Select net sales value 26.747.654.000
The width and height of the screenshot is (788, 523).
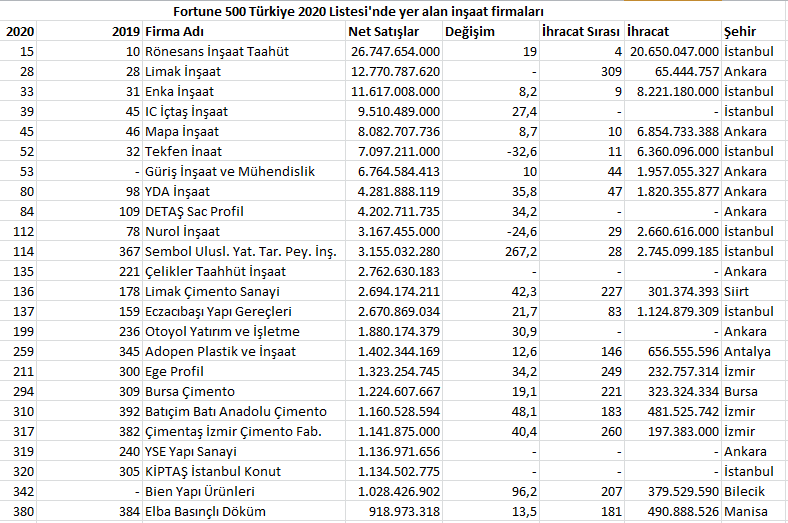click(396, 52)
